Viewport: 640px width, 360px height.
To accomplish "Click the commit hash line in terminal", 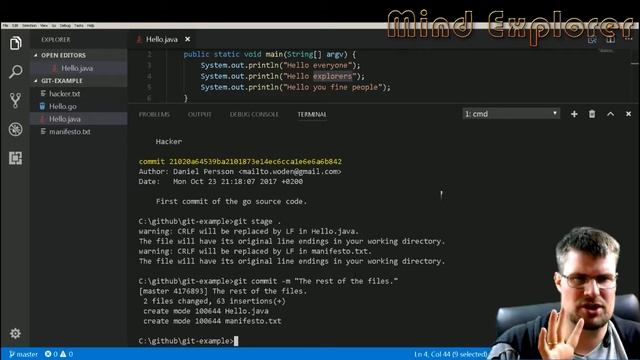I will pyautogui.click(x=240, y=162).
